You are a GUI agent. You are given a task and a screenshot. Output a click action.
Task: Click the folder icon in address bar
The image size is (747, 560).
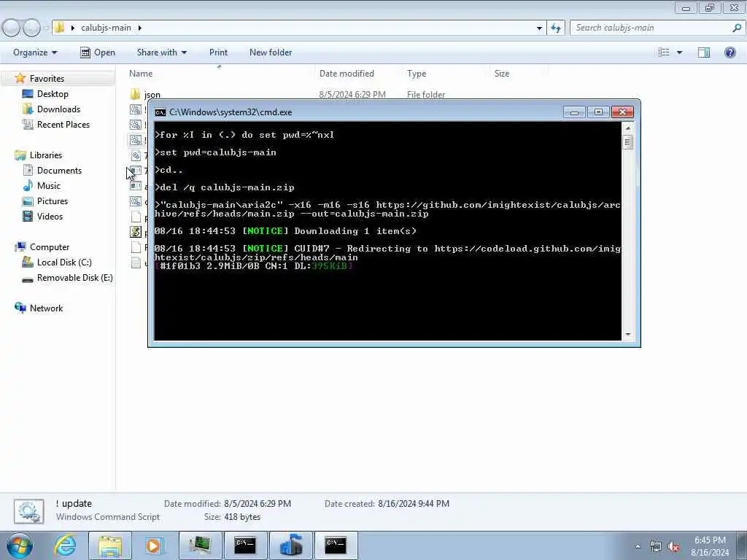(60, 28)
